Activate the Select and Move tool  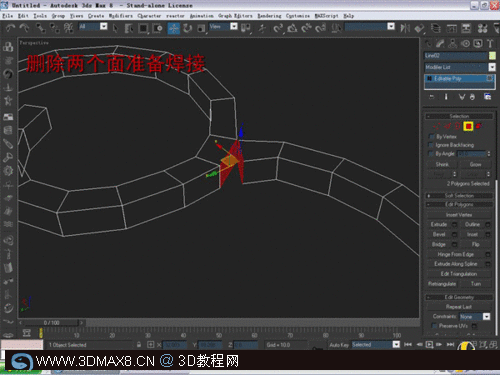(x=173, y=29)
